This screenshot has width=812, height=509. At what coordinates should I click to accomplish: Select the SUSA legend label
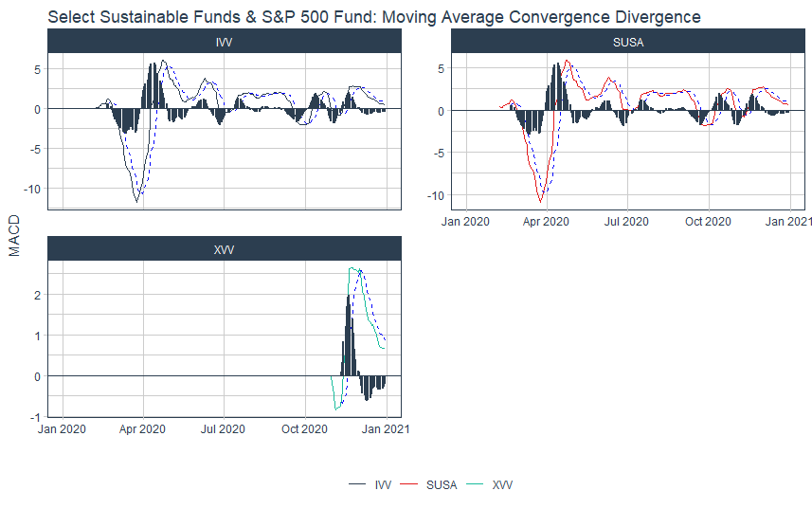click(x=442, y=485)
